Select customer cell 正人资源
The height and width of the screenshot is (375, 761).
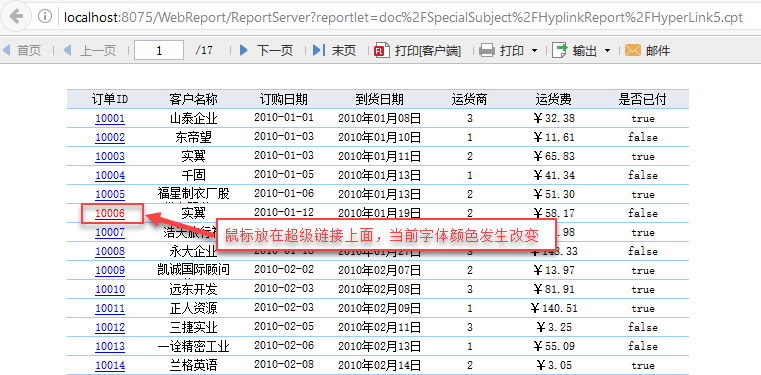pyautogui.click(x=193, y=308)
